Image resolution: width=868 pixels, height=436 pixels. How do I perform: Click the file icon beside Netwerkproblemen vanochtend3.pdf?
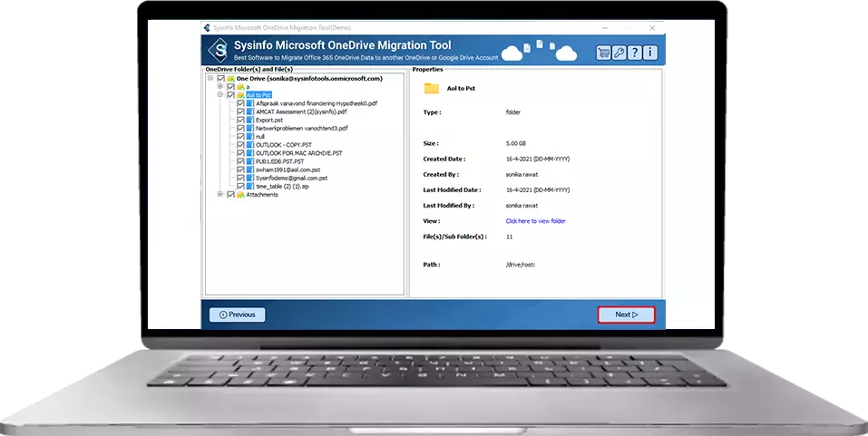pyautogui.click(x=250, y=129)
